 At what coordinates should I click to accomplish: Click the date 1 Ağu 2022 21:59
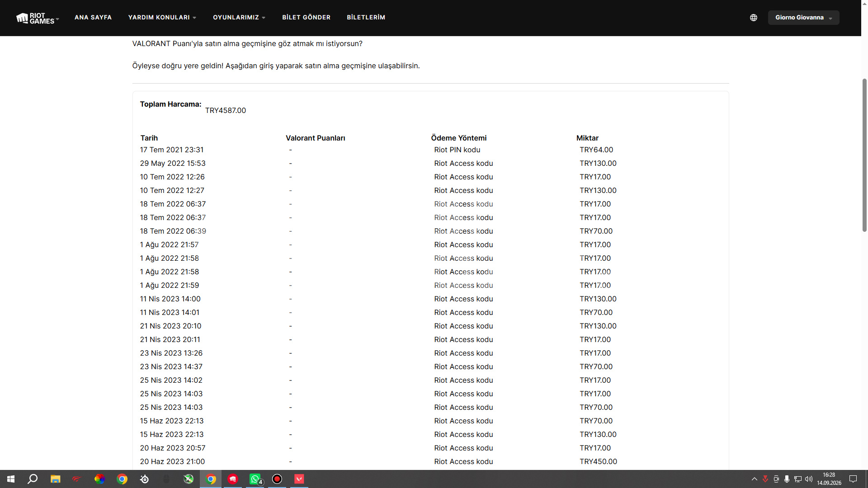coord(170,286)
